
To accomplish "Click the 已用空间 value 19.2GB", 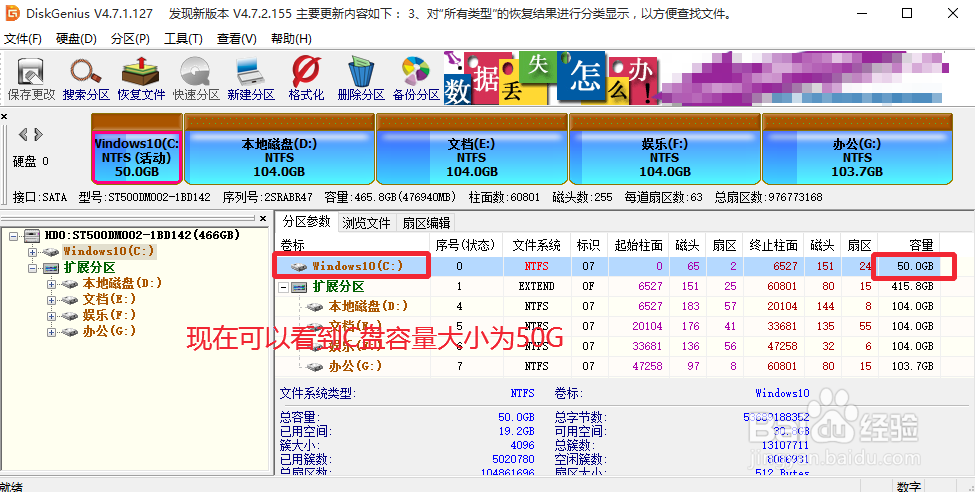I will coord(516,431).
